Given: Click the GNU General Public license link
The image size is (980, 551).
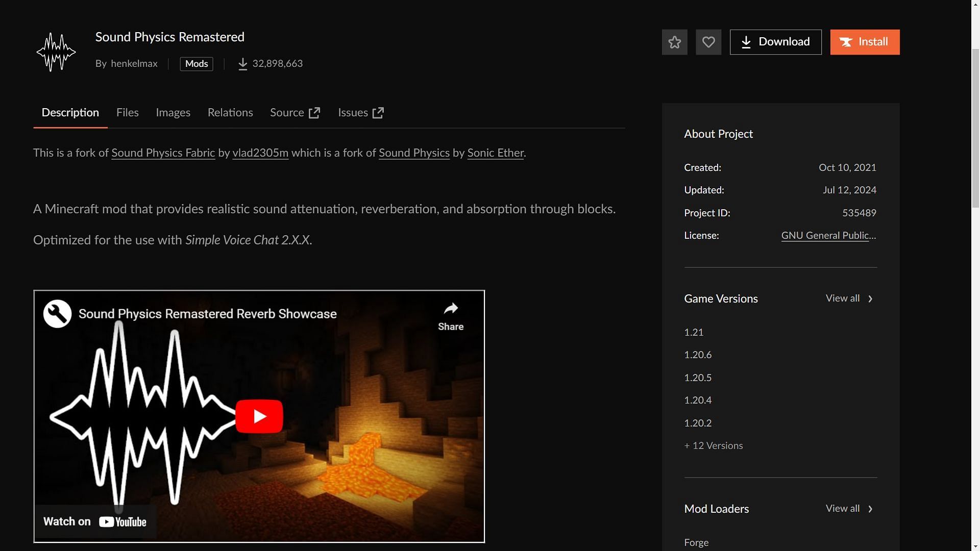Looking at the screenshot, I should coord(828,236).
